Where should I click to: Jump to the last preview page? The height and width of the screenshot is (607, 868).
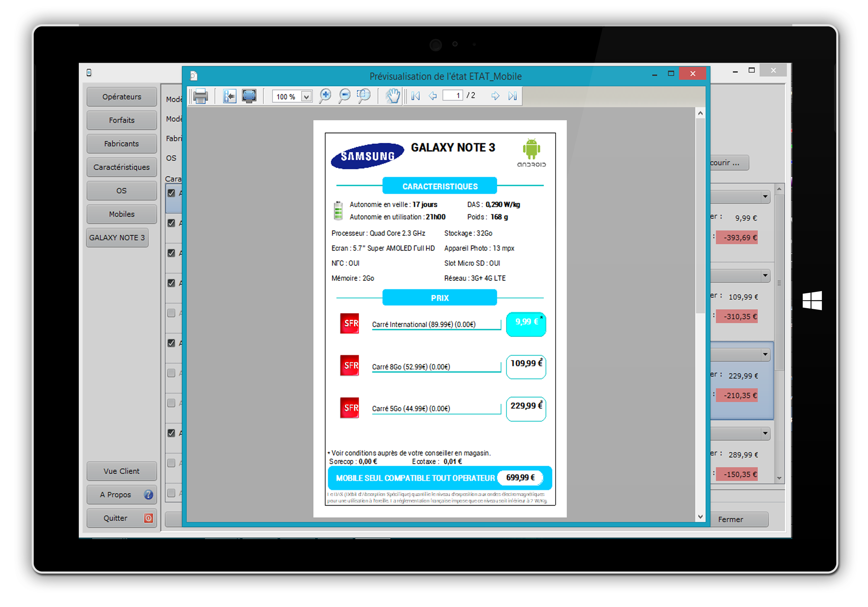(x=512, y=96)
